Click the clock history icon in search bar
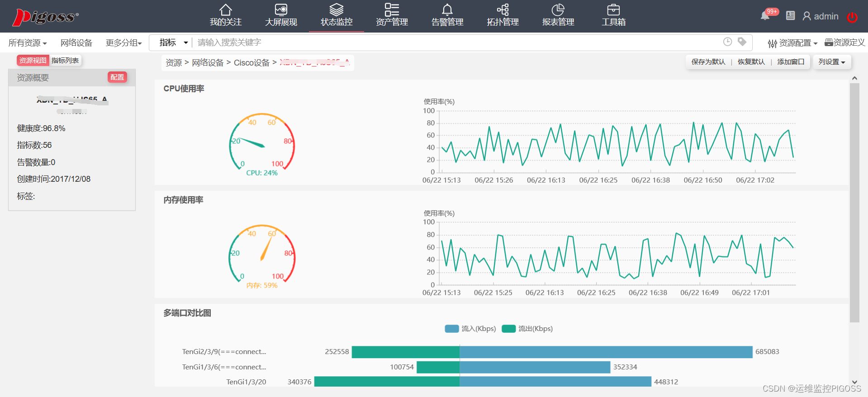868x397 pixels. click(x=727, y=42)
